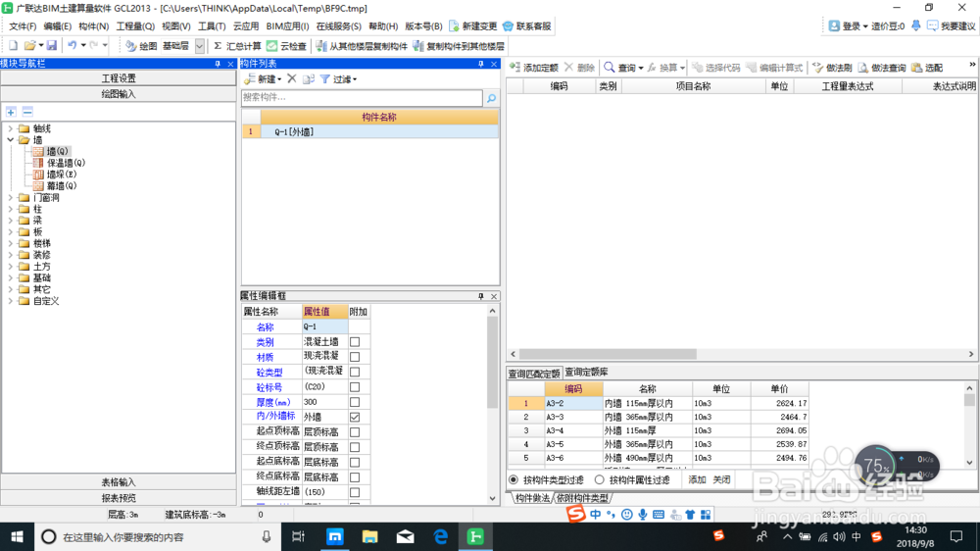Click the 表格输入 button
This screenshot has height=551, width=980.
(x=119, y=482)
